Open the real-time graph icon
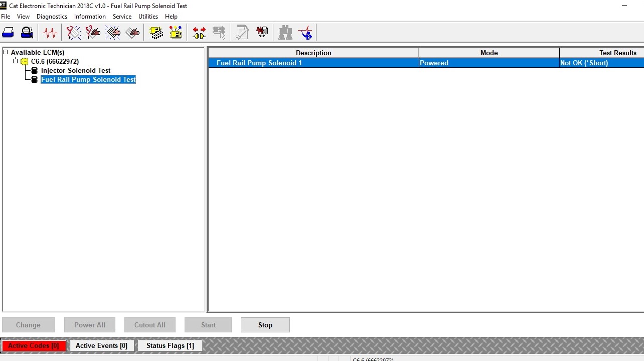This screenshot has height=361, width=644. pos(305,33)
